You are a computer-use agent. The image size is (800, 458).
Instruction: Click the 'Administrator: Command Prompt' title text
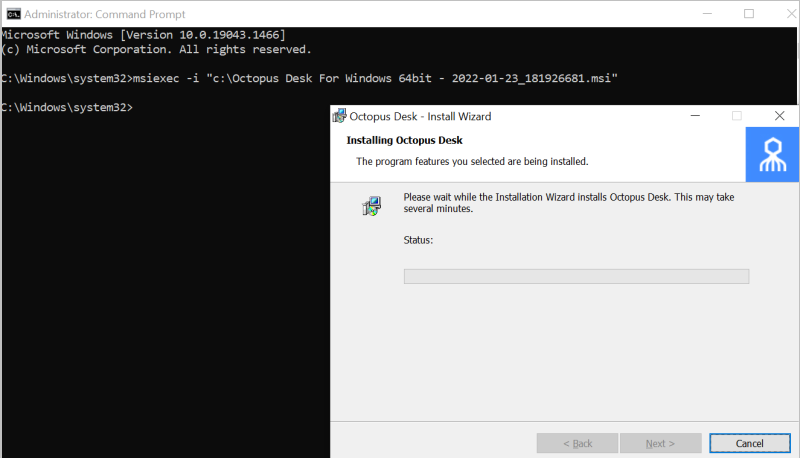click(x=105, y=14)
